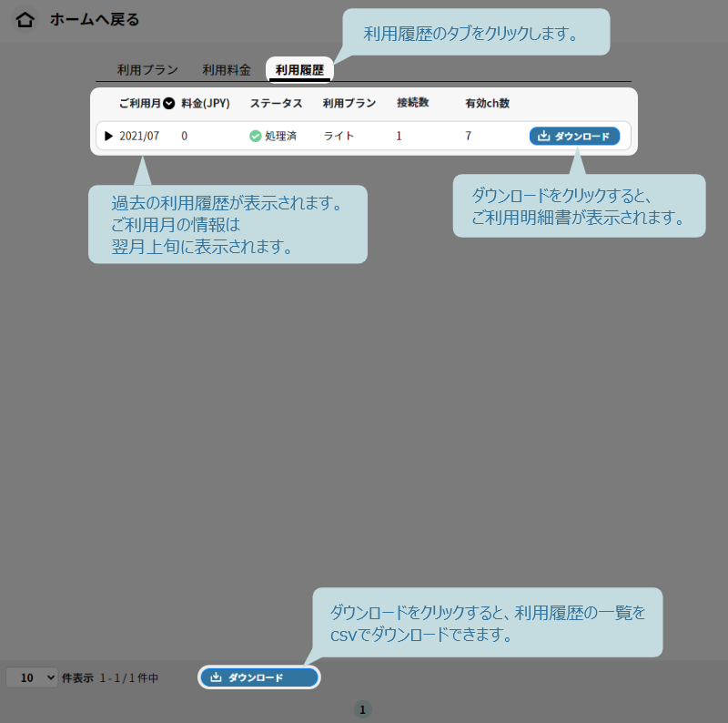Go back via ホームへ戻る link
This screenshot has width=728, height=723.
[x=95, y=19]
